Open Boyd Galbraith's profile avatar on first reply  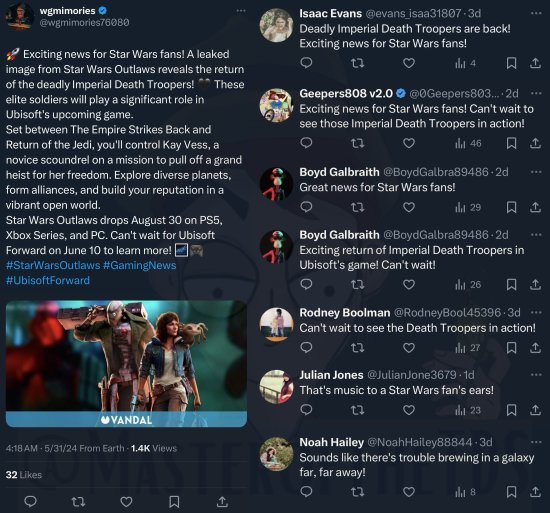tap(276, 184)
